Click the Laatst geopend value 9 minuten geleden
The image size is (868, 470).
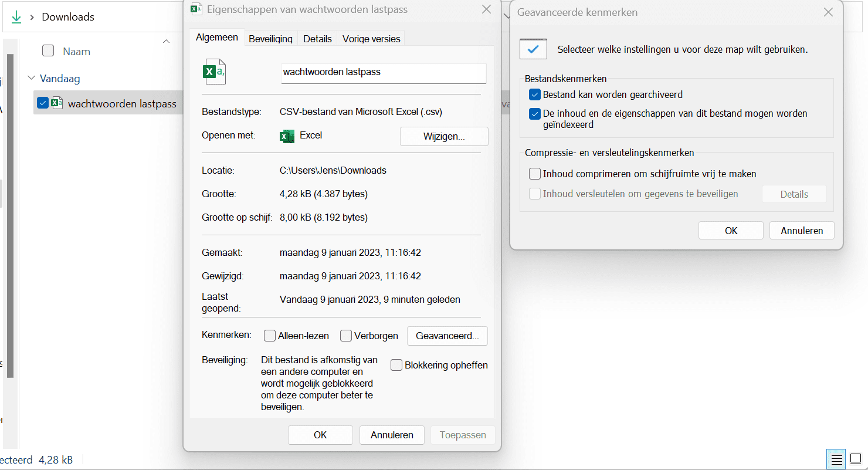pyautogui.click(x=370, y=300)
